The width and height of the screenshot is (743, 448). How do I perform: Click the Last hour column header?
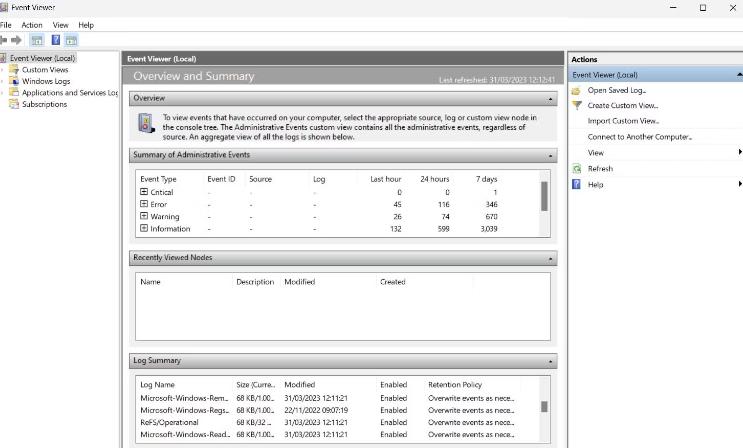[x=385, y=179]
